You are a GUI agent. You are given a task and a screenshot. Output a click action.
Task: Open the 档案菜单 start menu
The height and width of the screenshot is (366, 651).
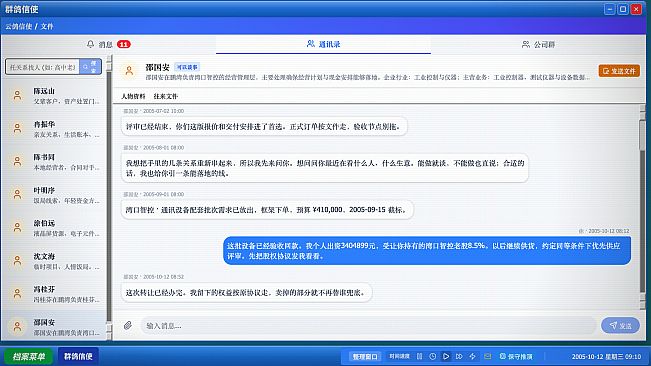[28, 356]
